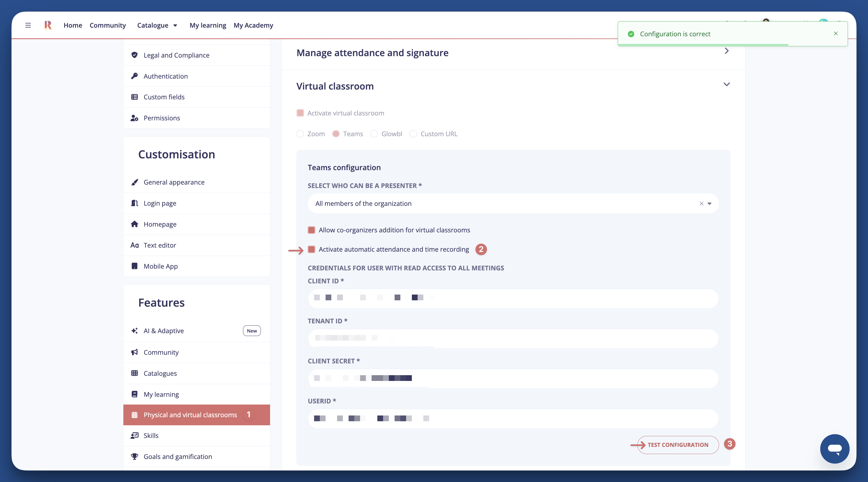868x482 pixels.
Task: Select the Homepage house icon
Action: click(134, 224)
